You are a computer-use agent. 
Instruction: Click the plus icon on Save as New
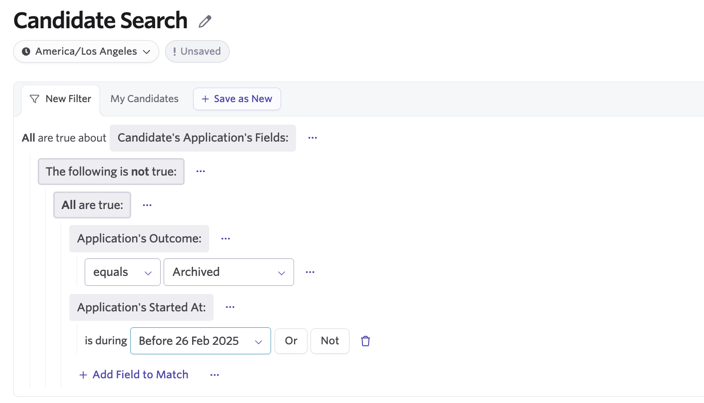pyautogui.click(x=205, y=99)
